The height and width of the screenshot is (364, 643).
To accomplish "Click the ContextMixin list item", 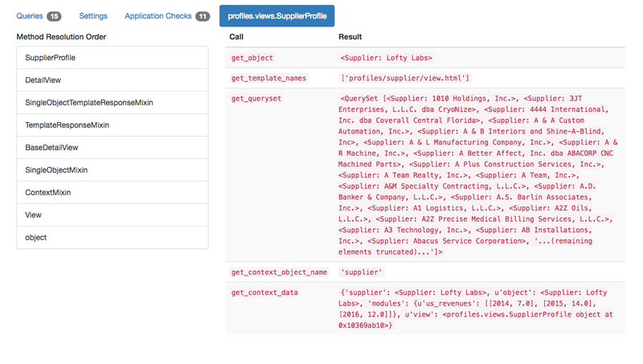I will pos(112,193).
